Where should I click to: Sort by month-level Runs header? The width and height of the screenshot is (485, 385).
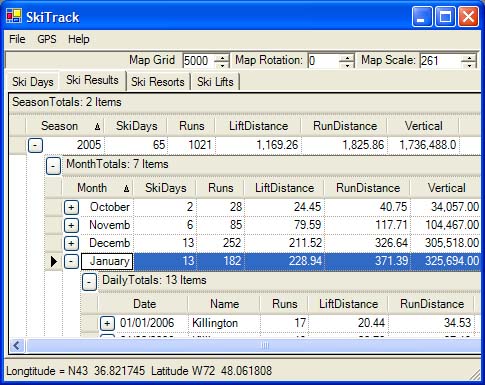(220, 188)
